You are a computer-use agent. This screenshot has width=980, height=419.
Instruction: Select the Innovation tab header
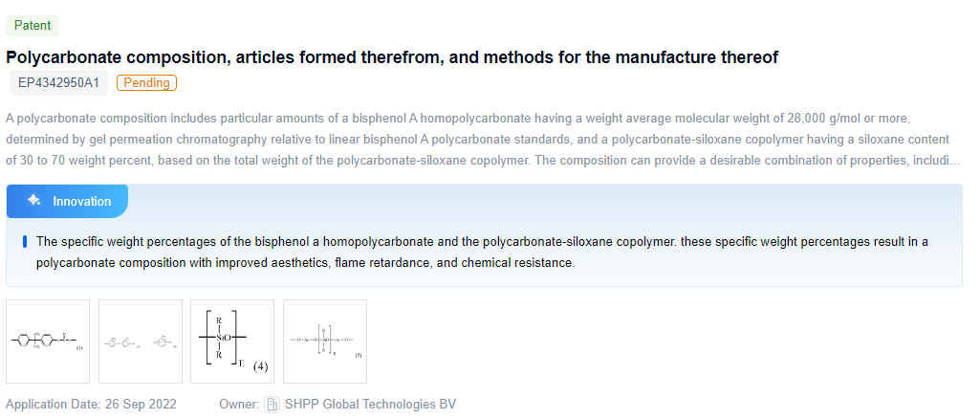(67, 201)
